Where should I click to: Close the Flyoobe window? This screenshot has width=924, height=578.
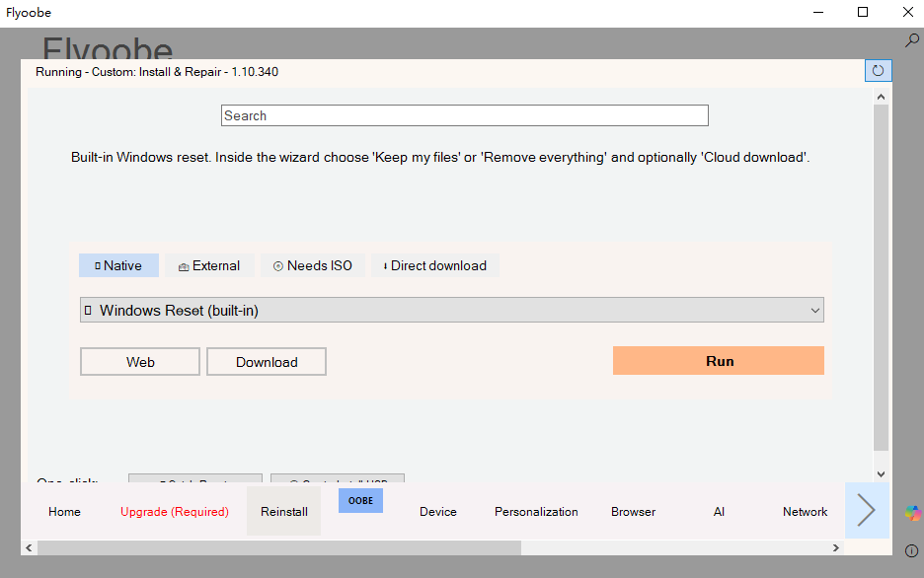[x=907, y=13]
